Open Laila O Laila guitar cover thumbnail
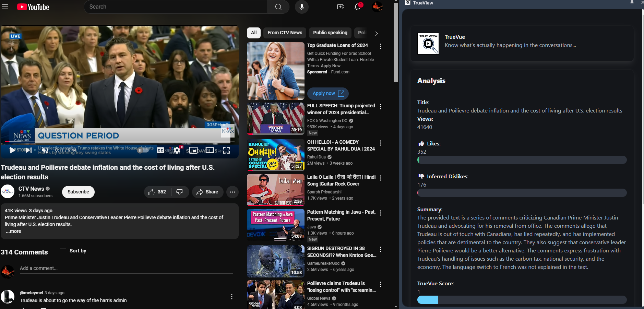644x309 pixels. pos(276,190)
